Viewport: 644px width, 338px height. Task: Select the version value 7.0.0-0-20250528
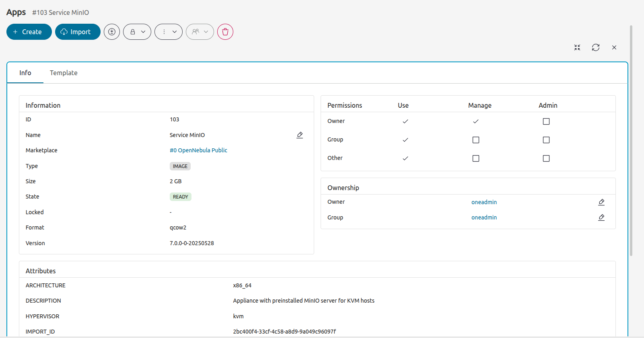[192, 243]
